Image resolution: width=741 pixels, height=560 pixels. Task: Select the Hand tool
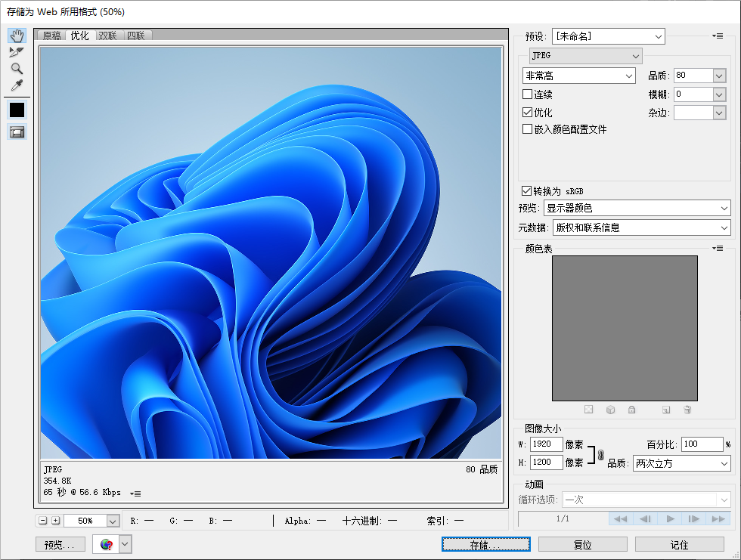click(x=17, y=36)
